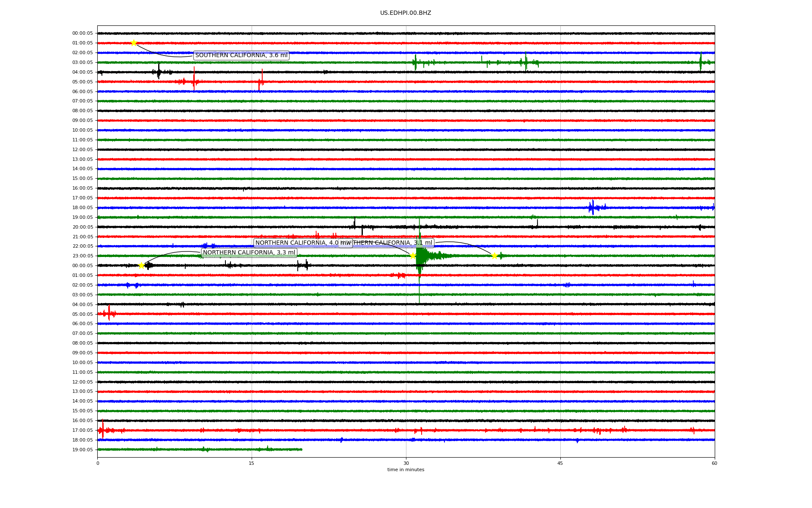The height and width of the screenshot is (508, 812).
Task: Click the 'time in minutes' axis label
Action: pos(406,469)
